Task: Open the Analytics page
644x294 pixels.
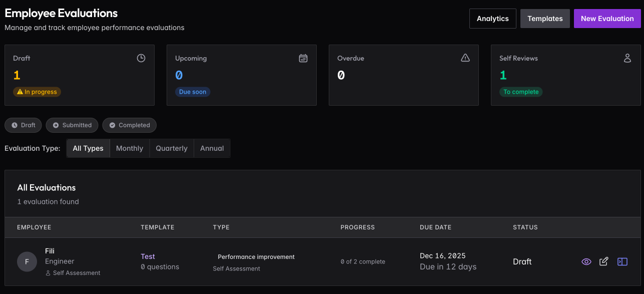Action: tap(492, 19)
